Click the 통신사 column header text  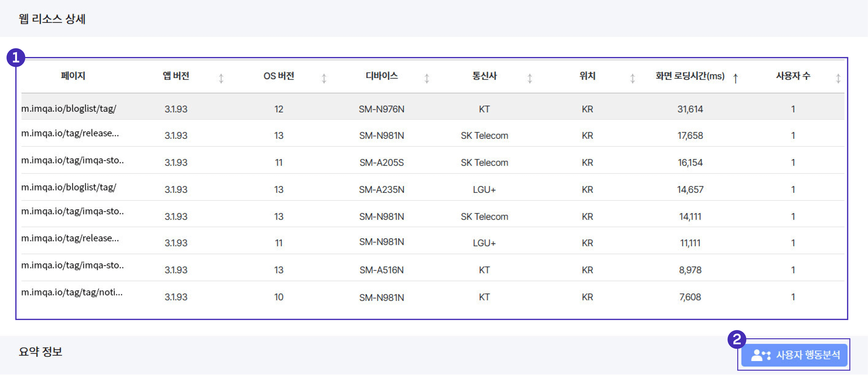[484, 76]
